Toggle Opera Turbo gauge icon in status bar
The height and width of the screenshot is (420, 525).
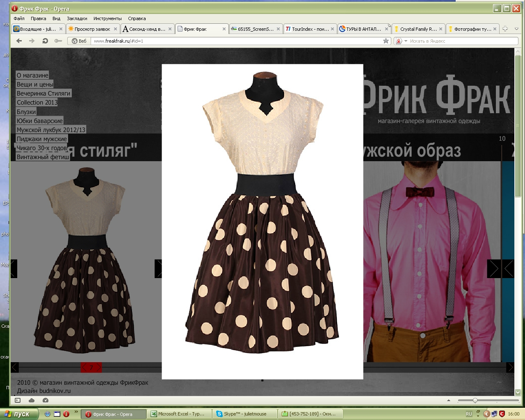(46, 400)
